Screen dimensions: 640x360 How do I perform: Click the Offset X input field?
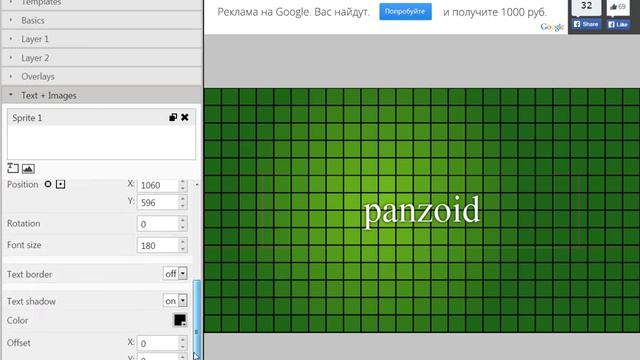pos(158,343)
